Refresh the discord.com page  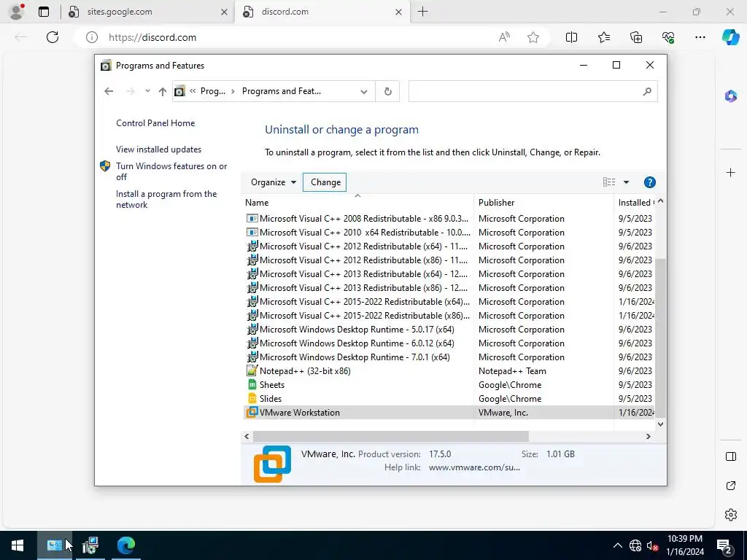[x=53, y=37]
